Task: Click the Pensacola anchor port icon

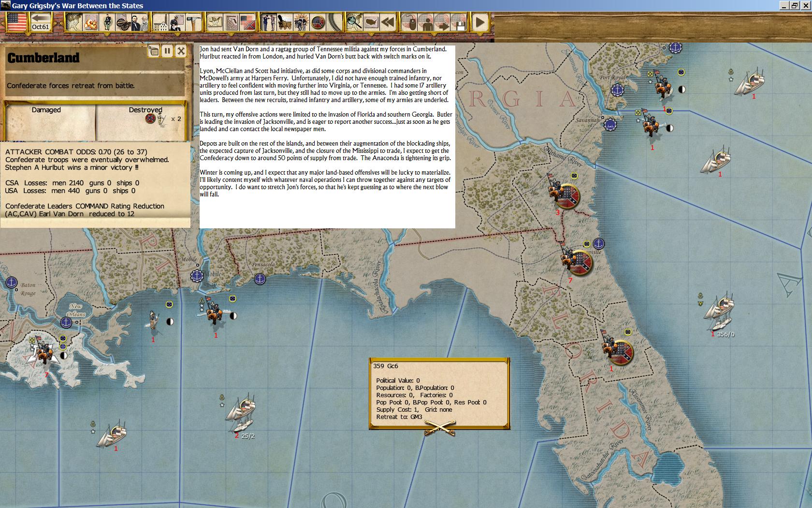Action: (x=260, y=279)
